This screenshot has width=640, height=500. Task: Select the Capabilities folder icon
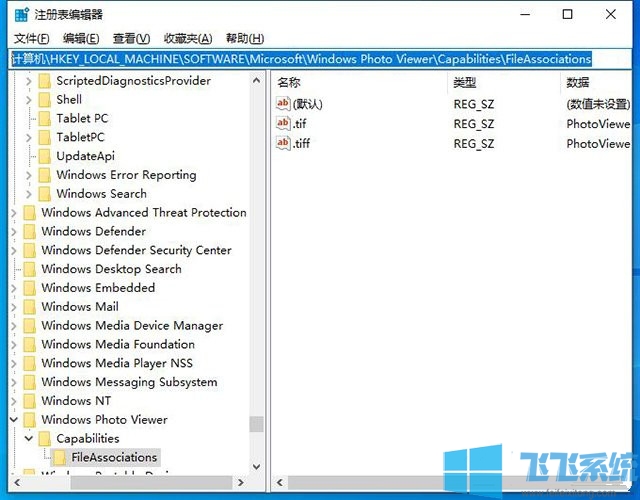point(44,438)
